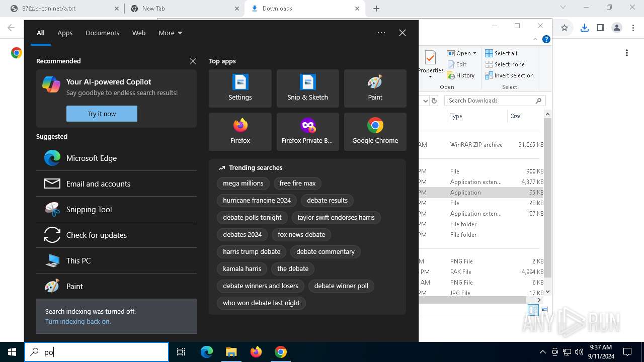Open the Windows Start menu
This screenshot has width=644, height=362.
coord(12,352)
